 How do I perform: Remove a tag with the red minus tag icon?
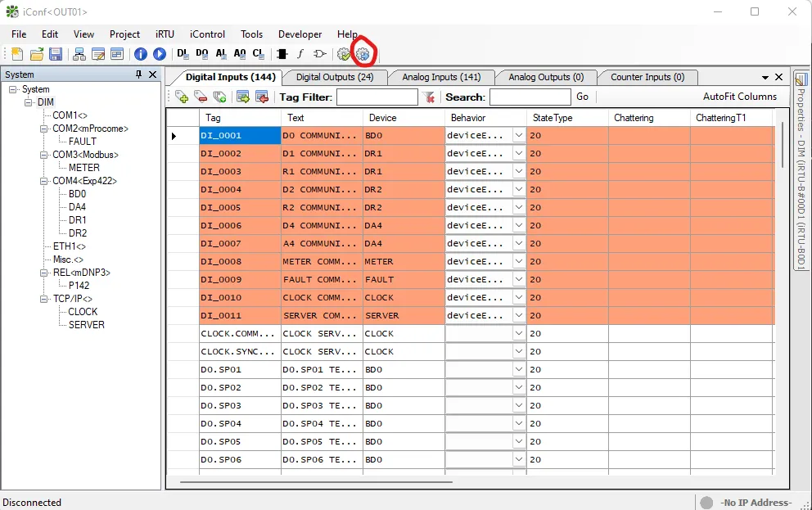(x=201, y=97)
